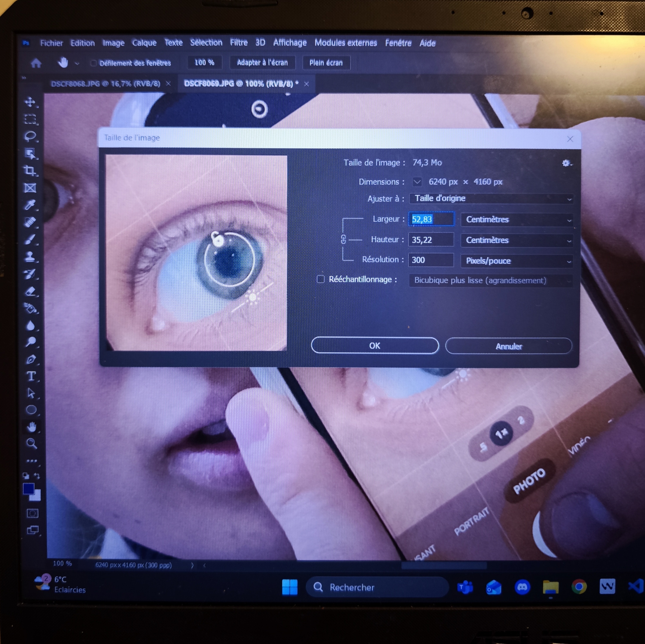Click the Annuler button
Viewport: 645px width, 644px height.
(508, 346)
